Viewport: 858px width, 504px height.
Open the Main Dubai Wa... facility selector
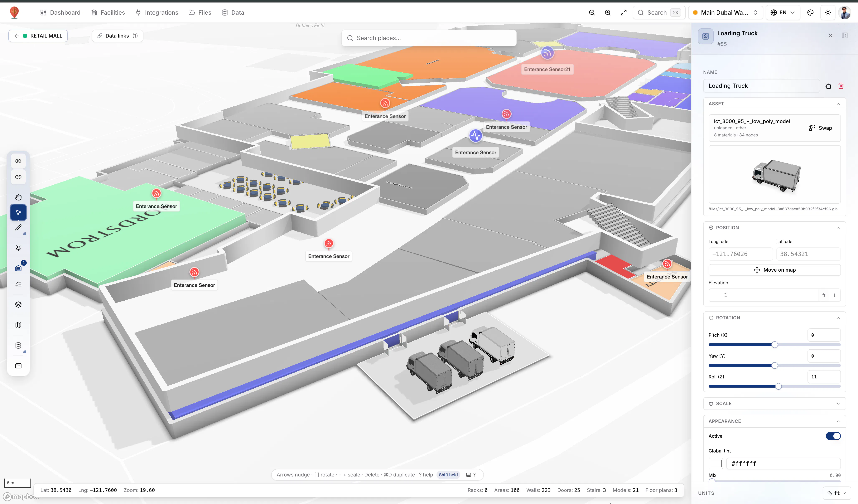pos(725,13)
